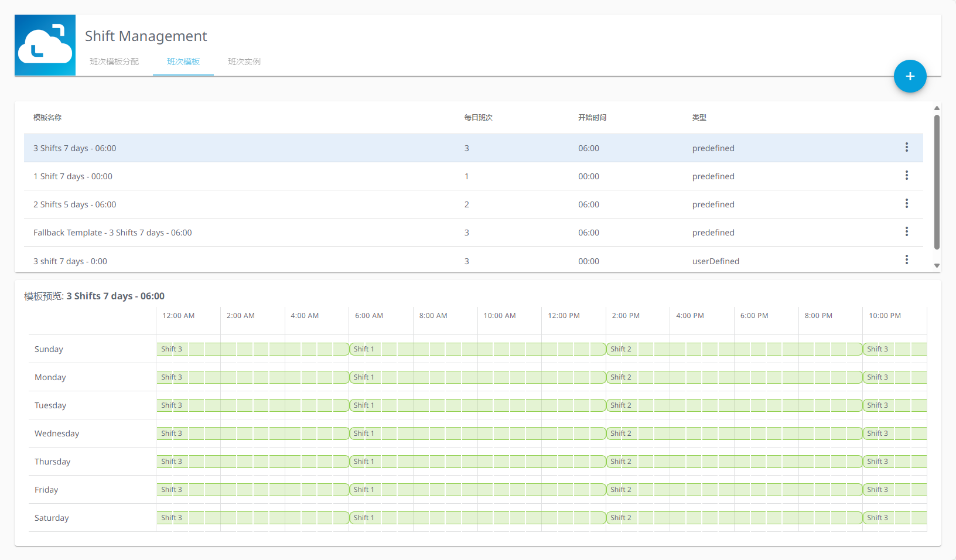Click the 模板名称 column header
The width and height of the screenshot is (956, 560).
[x=47, y=118]
